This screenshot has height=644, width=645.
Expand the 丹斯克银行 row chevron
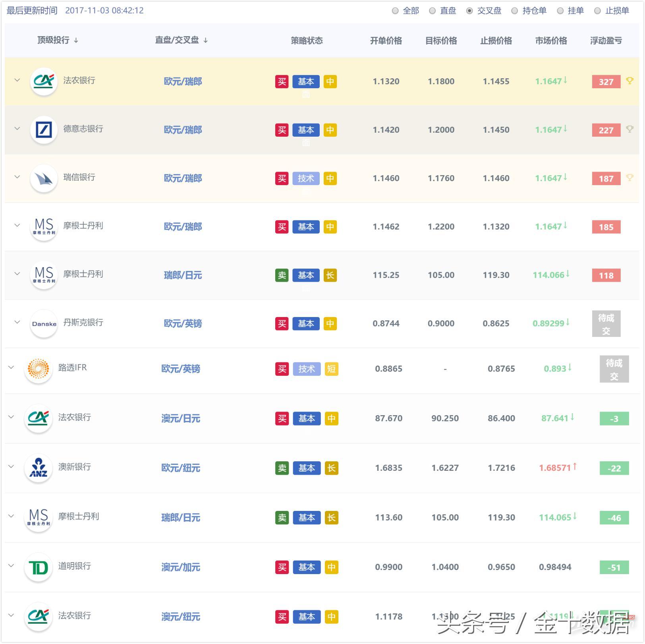click(17, 322)
